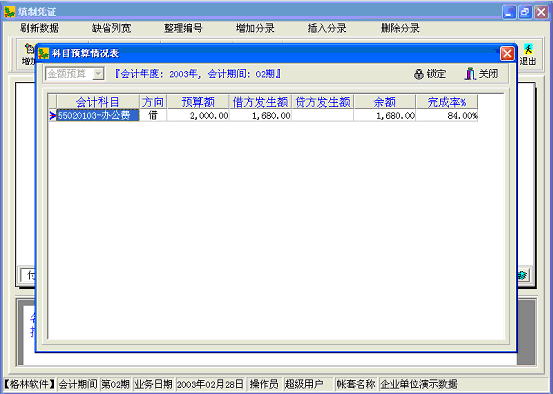Screen dimensions: 553x394
Task: Select the 金额预算 combo box field
Action: [74, 74]
